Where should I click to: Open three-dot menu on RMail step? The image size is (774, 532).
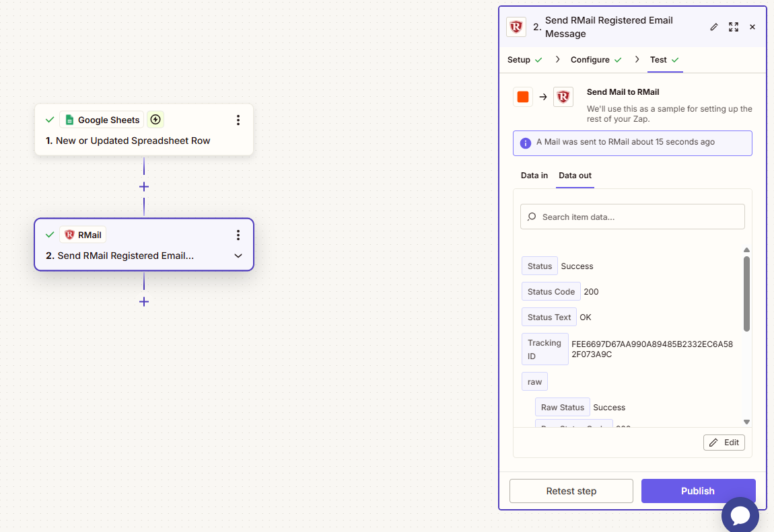[x=238, y=235]
